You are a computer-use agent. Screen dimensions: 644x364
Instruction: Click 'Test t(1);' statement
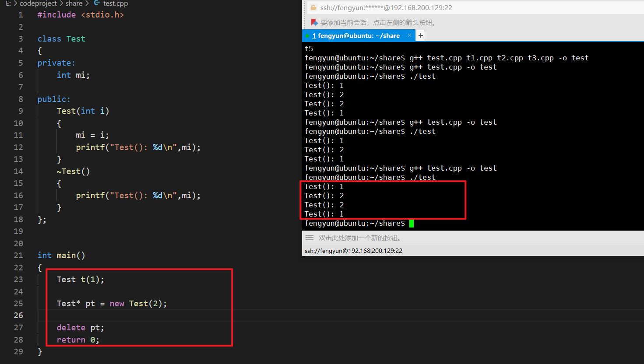click(81, 280)
